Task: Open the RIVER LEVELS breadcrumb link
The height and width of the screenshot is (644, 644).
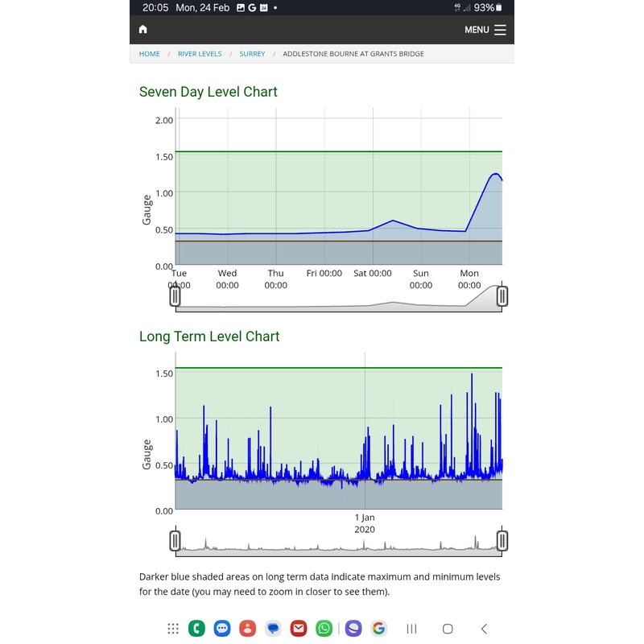Action: coord(200,54)
